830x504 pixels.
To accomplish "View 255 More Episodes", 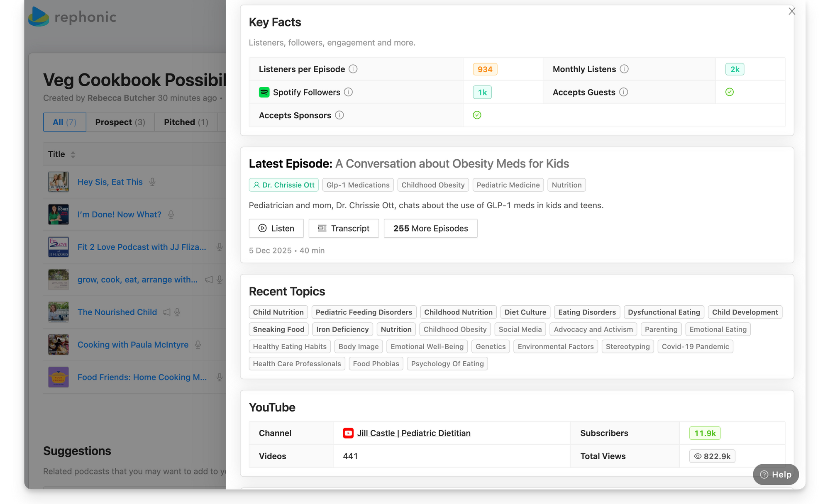I will click(x=430, y=228).
